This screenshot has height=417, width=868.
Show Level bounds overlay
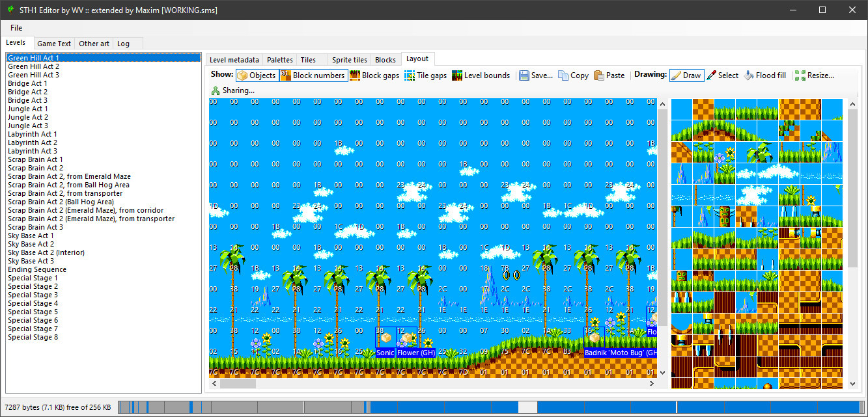(x=481, y=75)
